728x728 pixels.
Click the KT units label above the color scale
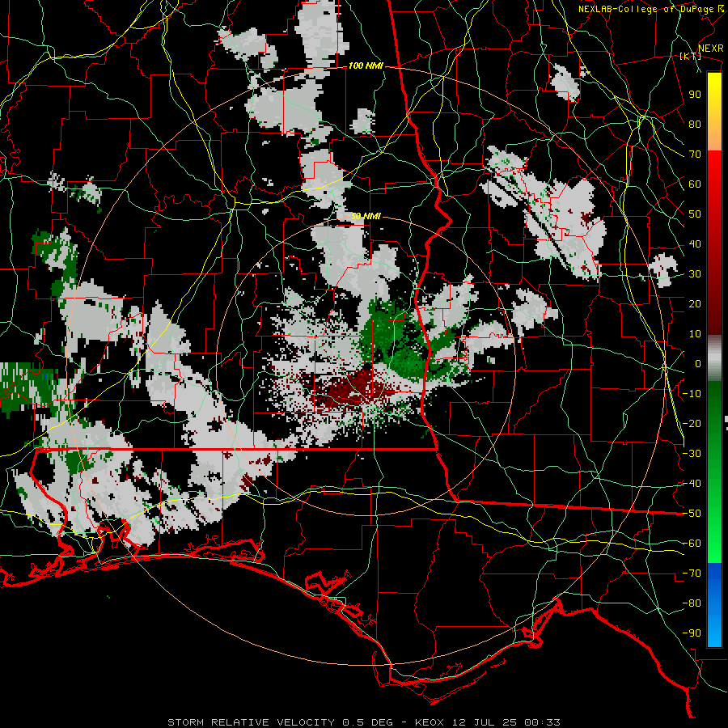pyautogui.click(x=691, y=56)
